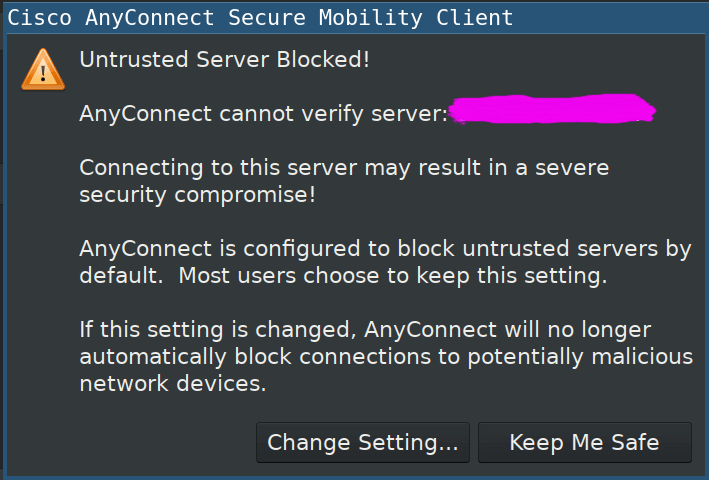709x480 pixels.
Task: Click the AnyConnect is configured to block line
Action: pos(385,249)
